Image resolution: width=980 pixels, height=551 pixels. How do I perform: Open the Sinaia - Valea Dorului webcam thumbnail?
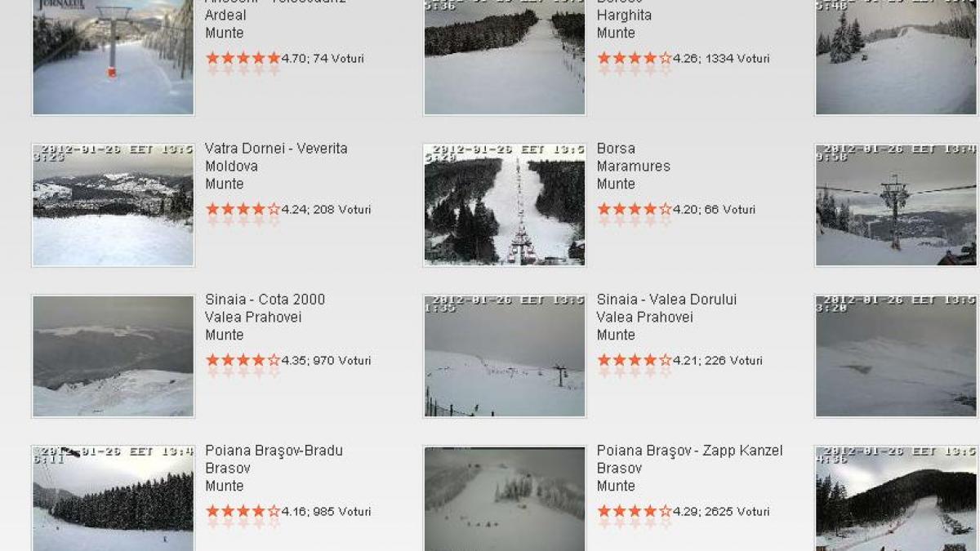point(504,357)
